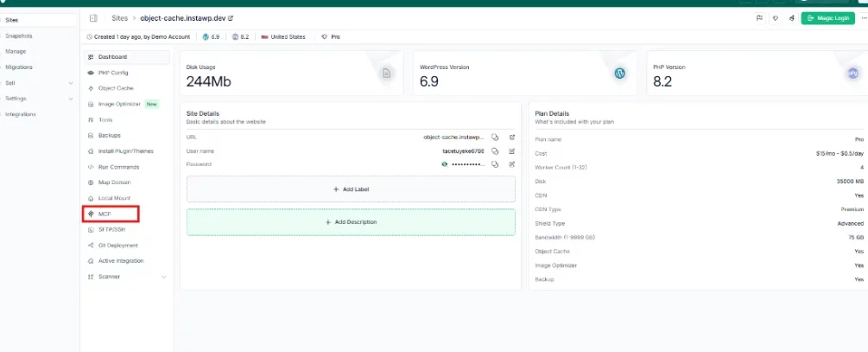Click Add Description

(351, 221)
